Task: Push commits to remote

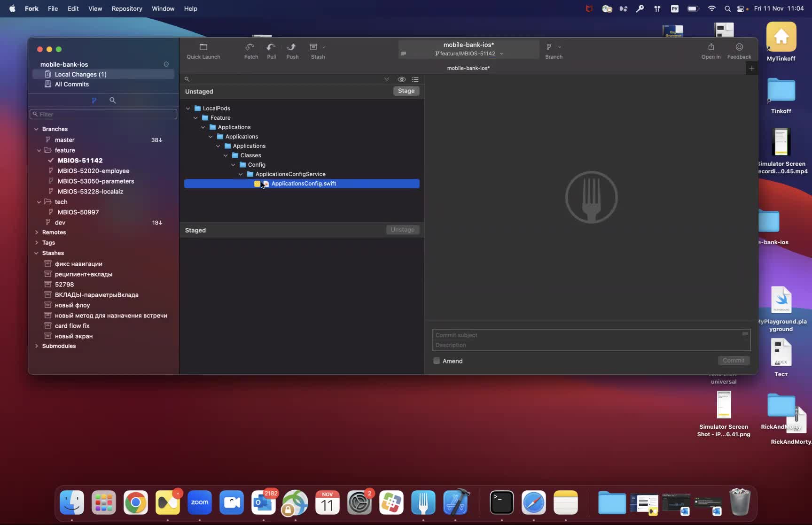Action: coord(292,51)
